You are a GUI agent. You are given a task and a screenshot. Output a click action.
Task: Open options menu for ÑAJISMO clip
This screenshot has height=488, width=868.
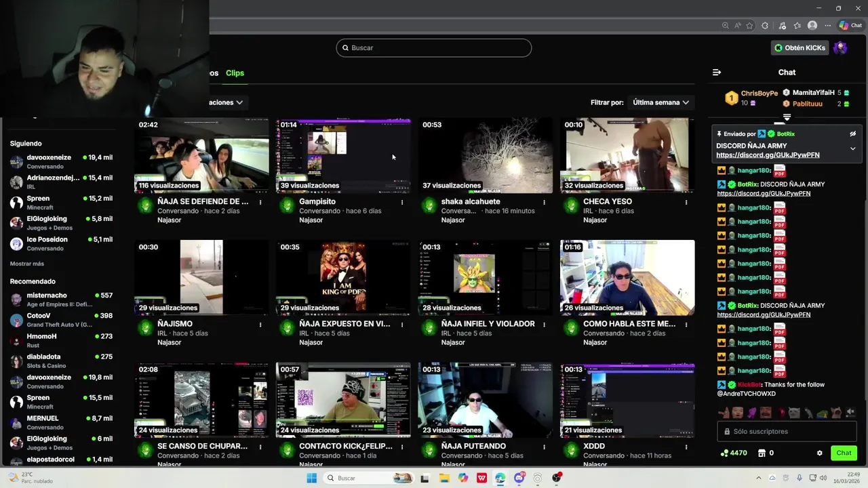pos(260,325)
